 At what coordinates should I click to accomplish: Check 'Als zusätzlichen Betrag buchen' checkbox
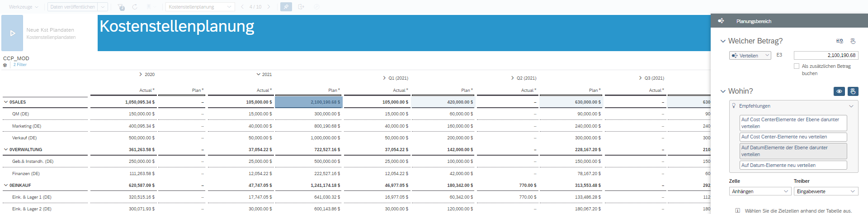pos(797,66)
